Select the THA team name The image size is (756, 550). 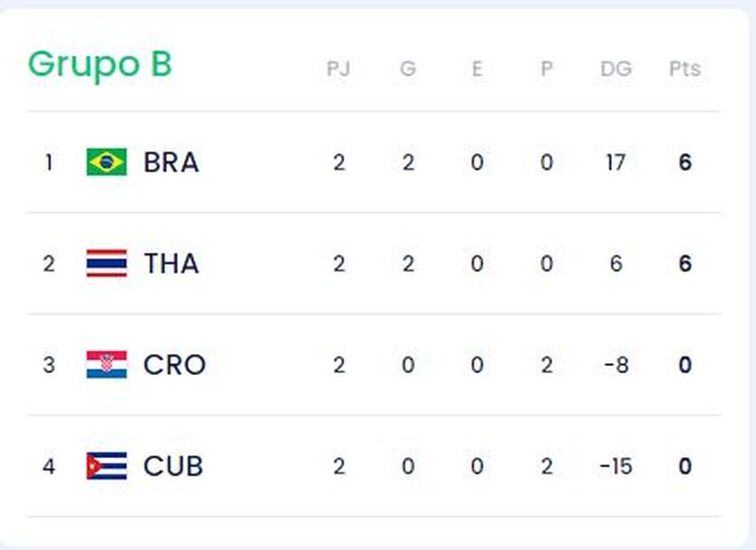(171, 264)
